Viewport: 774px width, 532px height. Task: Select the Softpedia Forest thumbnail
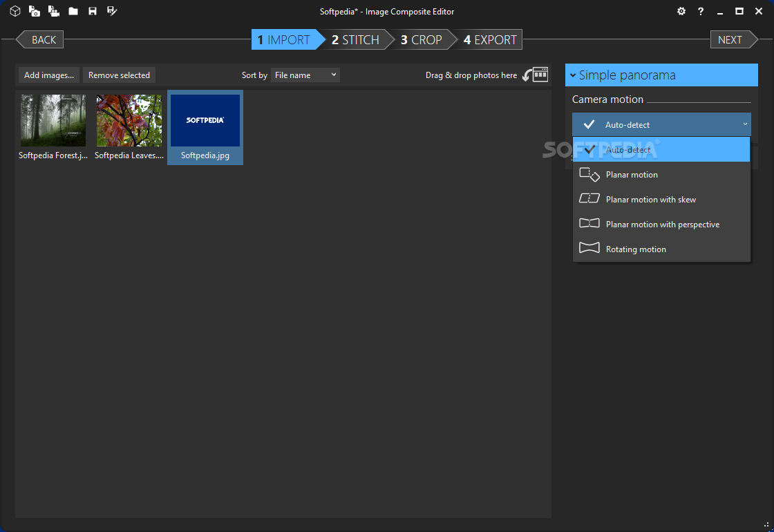pyautogui.click(x=53, y=127)
